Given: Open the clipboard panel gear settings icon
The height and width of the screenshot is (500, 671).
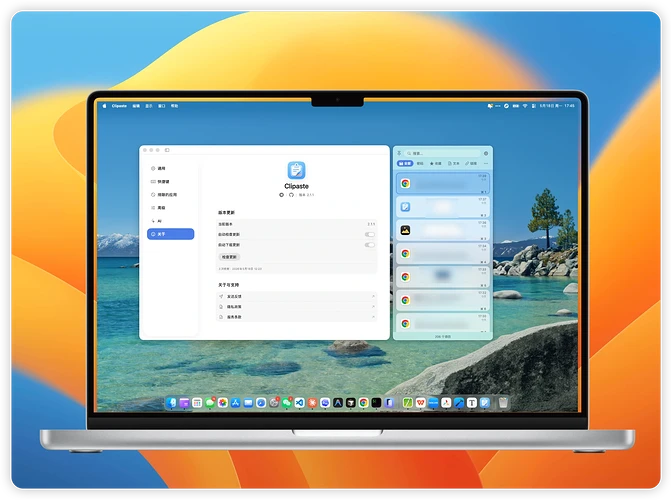Looking at the screenshot, I should (486, 153).
